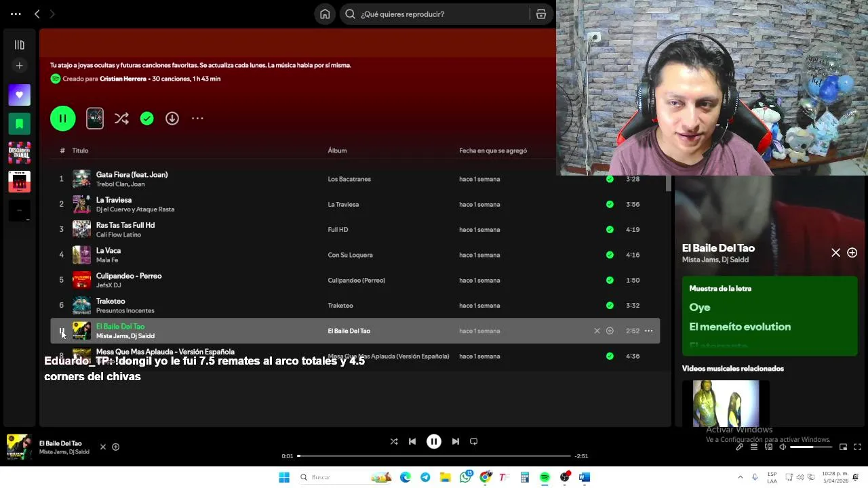The width and height of the screenshot is (868, 488).
Task: Open artist Dj el Cuervo y Ataque Rasta
Action: (135, 209)
